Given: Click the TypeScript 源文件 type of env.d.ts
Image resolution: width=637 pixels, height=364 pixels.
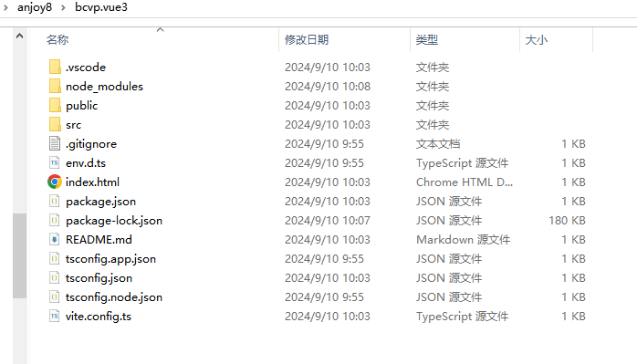Looking at the screenshot, I should [x=463, y=163].
